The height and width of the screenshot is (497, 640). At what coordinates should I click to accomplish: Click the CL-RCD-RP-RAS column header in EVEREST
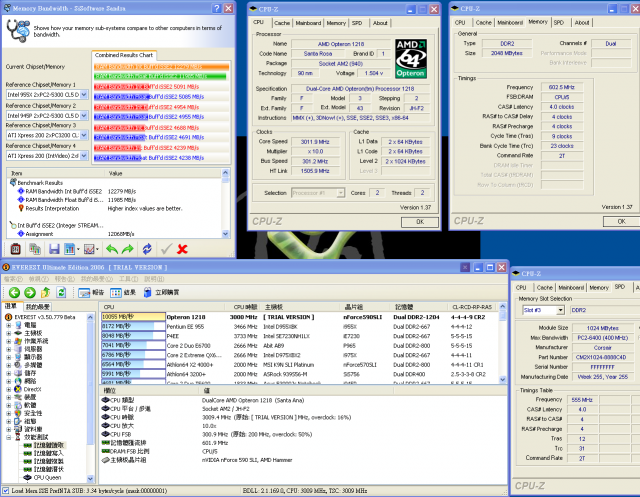[x=471, y=307]
